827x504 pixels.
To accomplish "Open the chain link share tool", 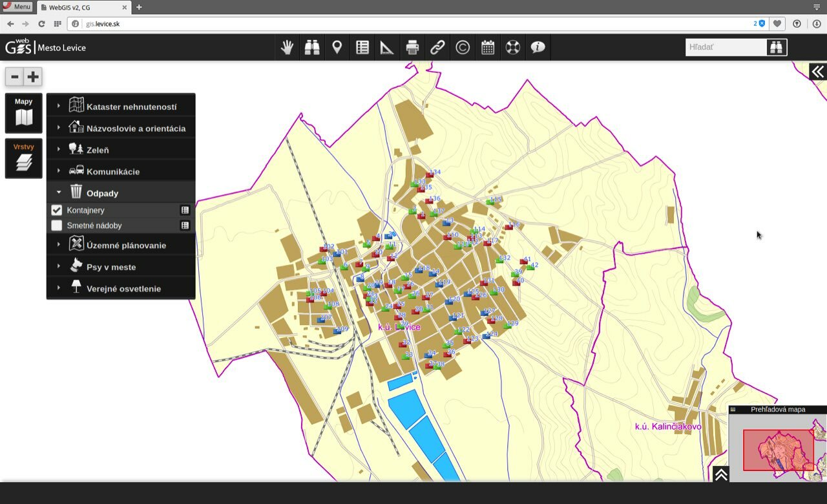I will (x=437, y=47).
